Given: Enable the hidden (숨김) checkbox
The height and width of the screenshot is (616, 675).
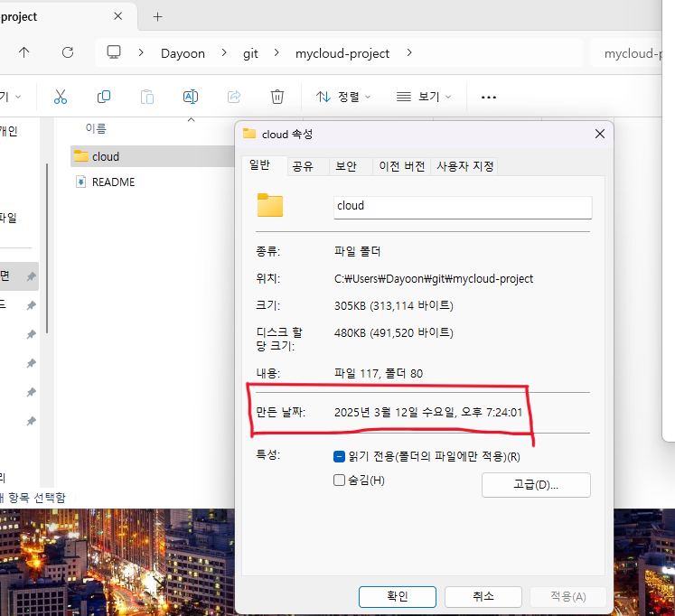Looking at the screenshot, I should point(339,481).
